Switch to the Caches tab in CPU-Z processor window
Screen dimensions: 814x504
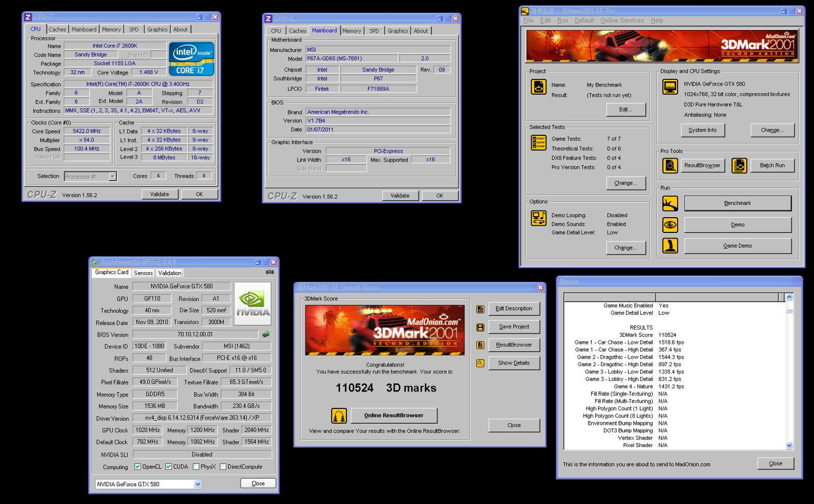click(57, 29)
